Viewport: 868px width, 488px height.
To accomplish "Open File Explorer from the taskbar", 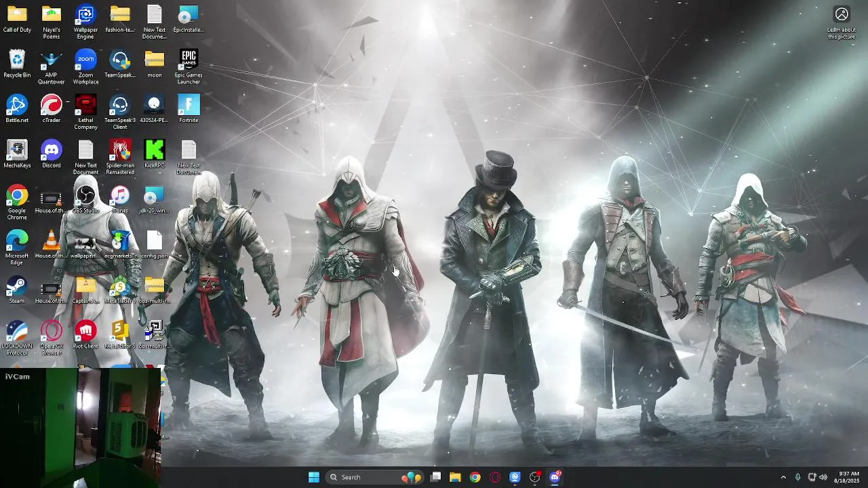I will pos(455,477).
